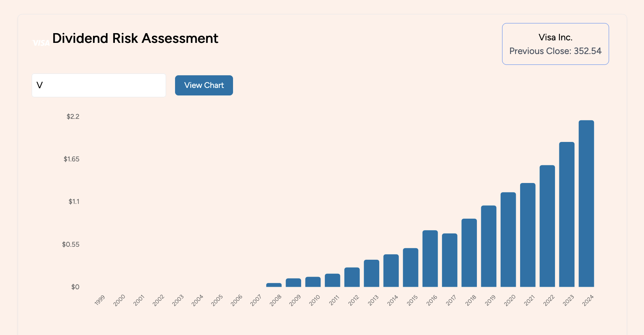Image resolution: width=644 pixels, height=335 pixels.
Task: Select the 2019 dividend bar
Action: pyautogui.click(x=488, y=246)
